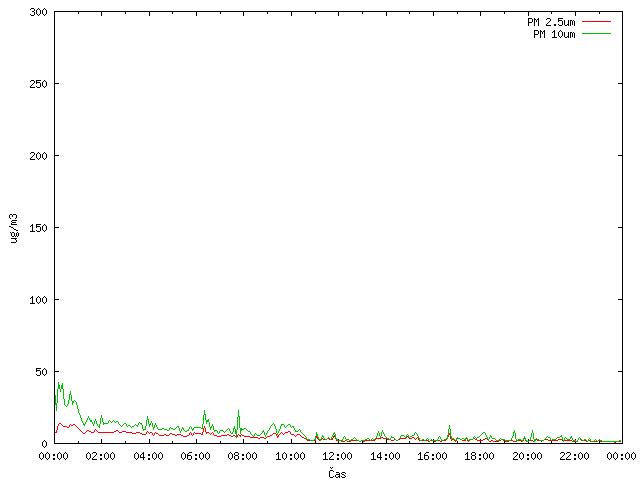Click the PM 10um legend label
640x480 pixels.
pos(554,34)
